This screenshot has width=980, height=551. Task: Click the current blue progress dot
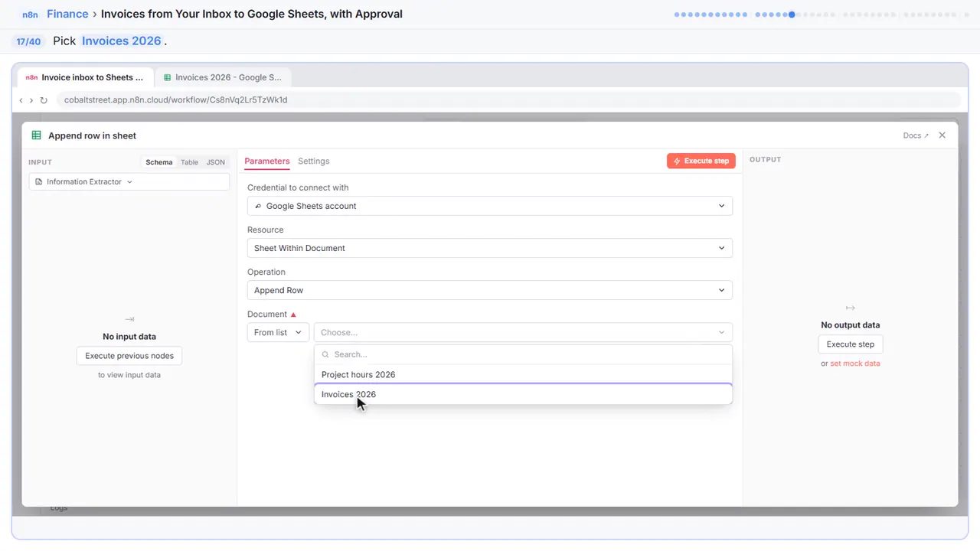[x=792, y=14]
